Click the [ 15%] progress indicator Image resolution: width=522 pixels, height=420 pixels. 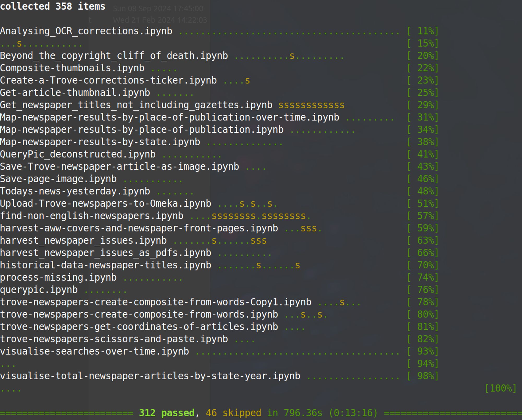[423, 43]
